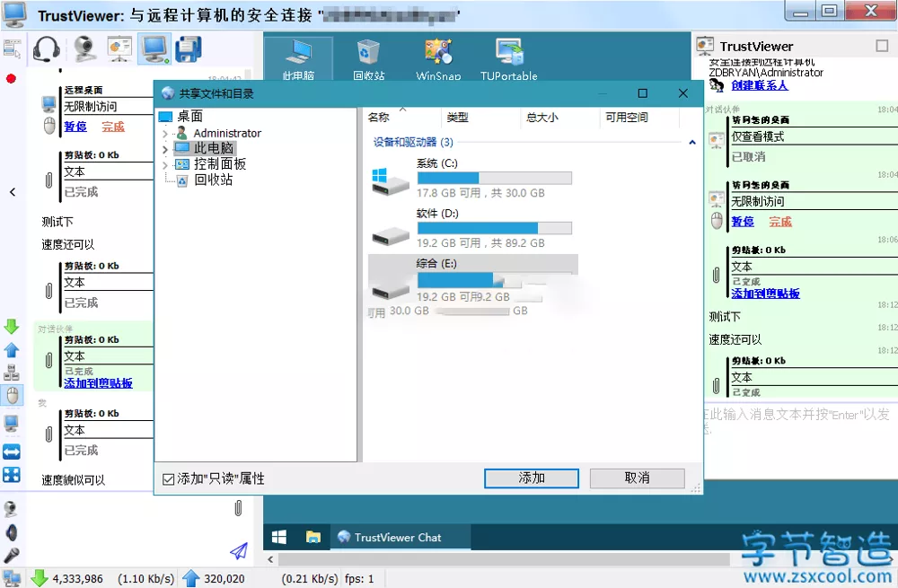Click the 320,020 upload counter
Image resolution: width=898 pixels, height=588 pixels.
tap(224, 579)
